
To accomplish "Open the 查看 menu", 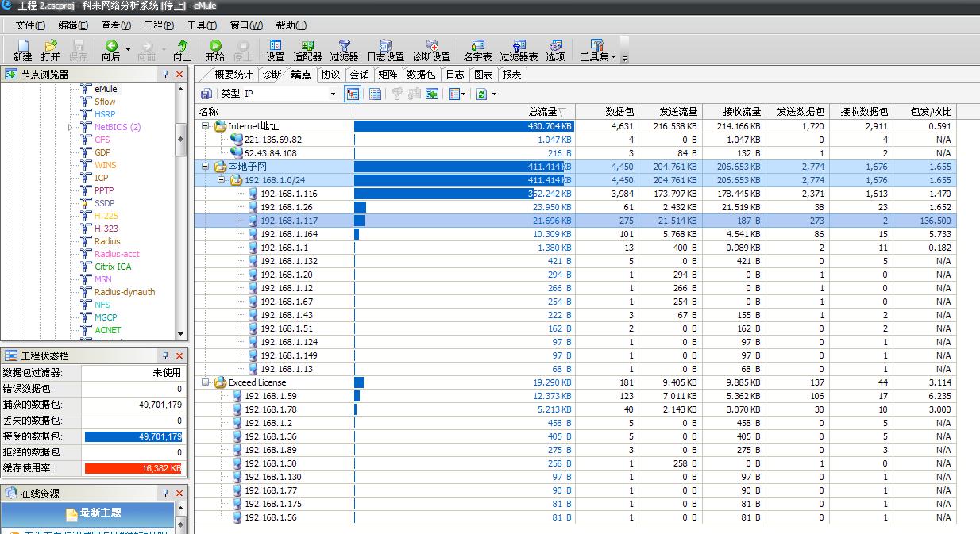I will tap(116, 25).
